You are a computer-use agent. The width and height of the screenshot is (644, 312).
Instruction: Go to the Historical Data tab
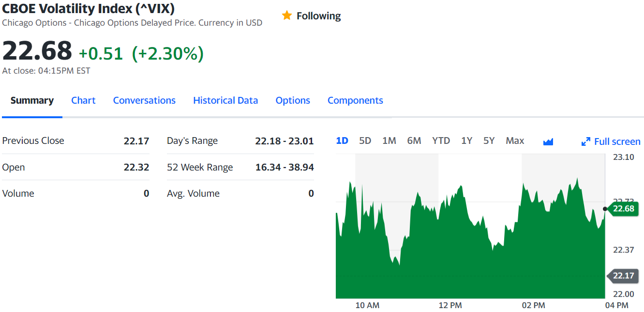coord(225,100)
